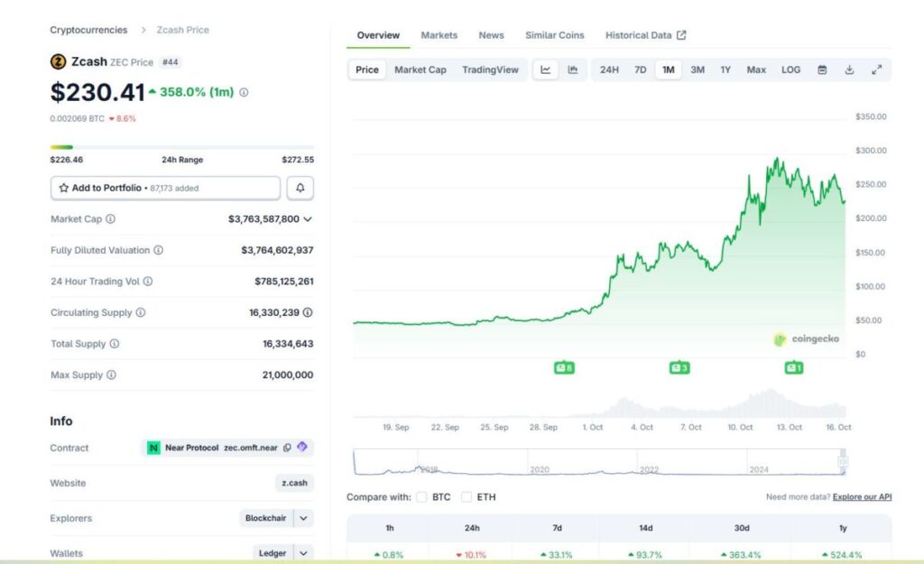Toggle the LOG scale on the chart
Viewport: 924px width, 564px height.
point(790,70)
